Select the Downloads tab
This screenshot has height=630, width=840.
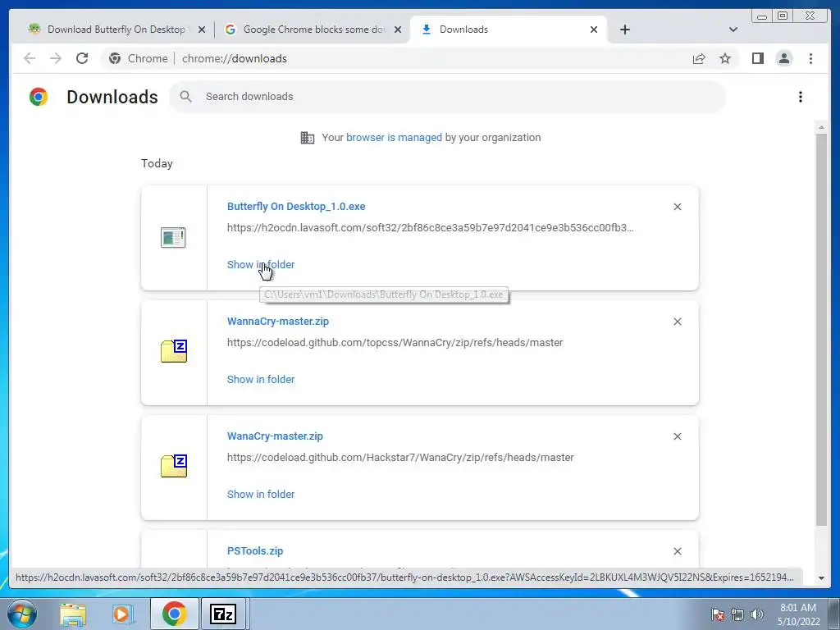pos(508,30)
